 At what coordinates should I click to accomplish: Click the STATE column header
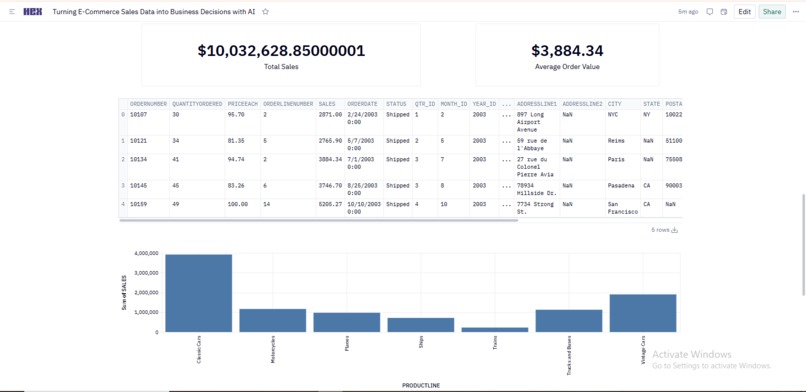tap(651, 104)
